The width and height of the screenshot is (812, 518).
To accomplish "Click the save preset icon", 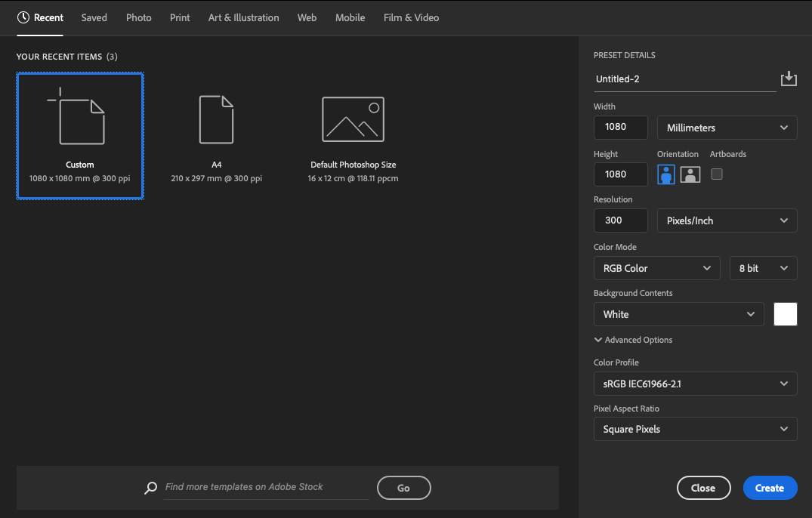I will click(789, 79).
